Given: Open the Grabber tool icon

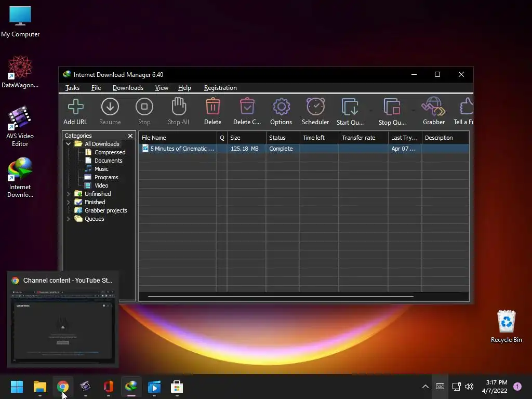Looking at the screenshot, I should point(434,111).
